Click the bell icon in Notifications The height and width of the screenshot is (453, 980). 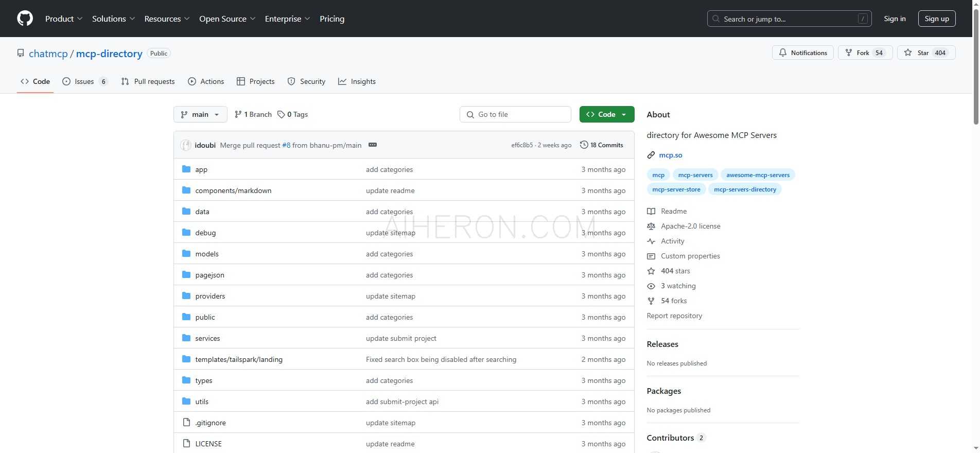coord(783,53)
